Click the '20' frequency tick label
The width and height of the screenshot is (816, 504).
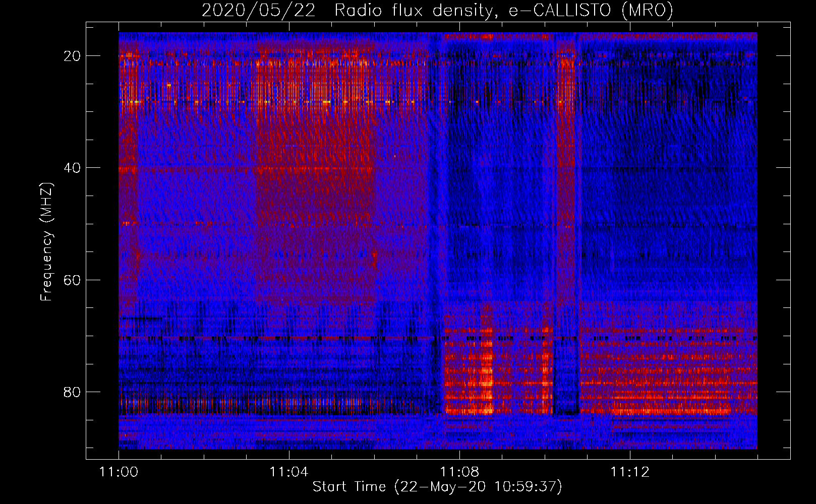coord(72,56)
